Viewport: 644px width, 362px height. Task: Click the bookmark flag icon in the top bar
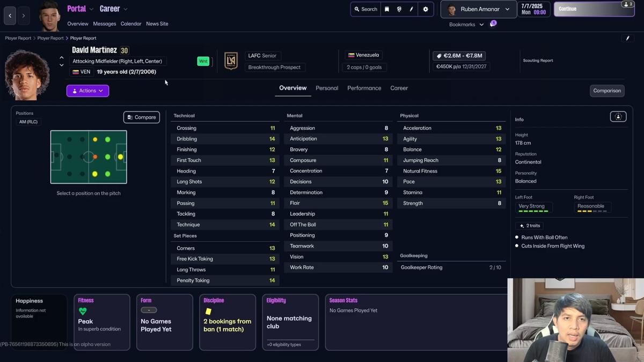click(386, 9)
